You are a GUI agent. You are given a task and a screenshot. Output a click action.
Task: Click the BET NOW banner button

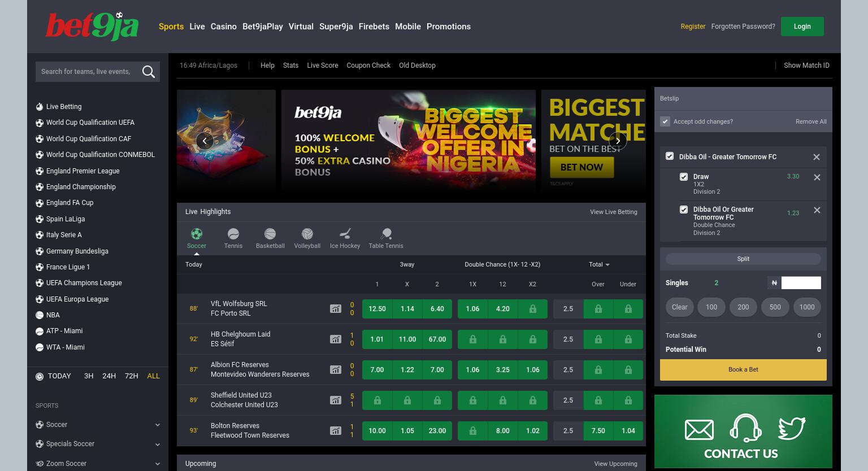coord(581,167)
